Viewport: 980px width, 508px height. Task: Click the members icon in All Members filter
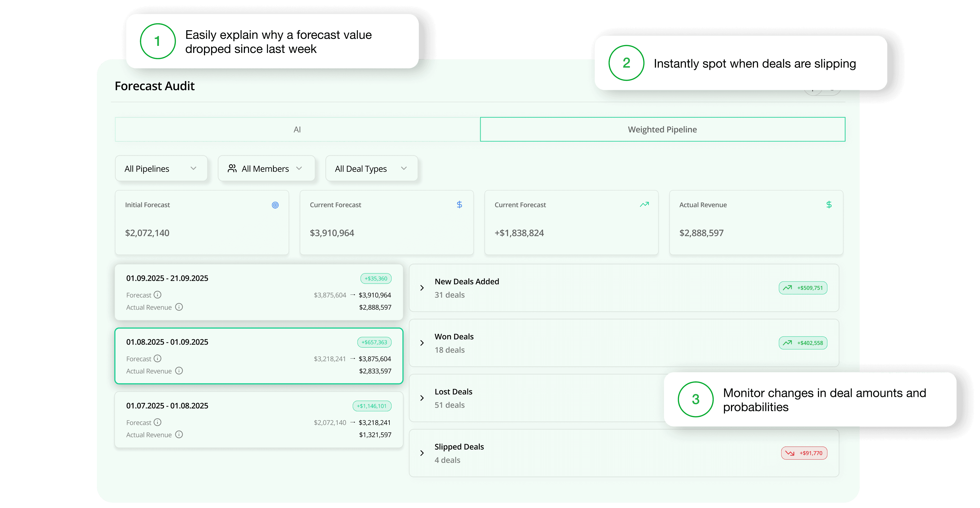pos(232,169)
